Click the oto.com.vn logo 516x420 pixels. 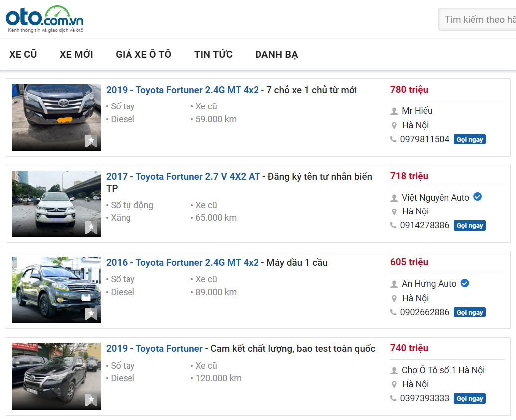[44, 19]
